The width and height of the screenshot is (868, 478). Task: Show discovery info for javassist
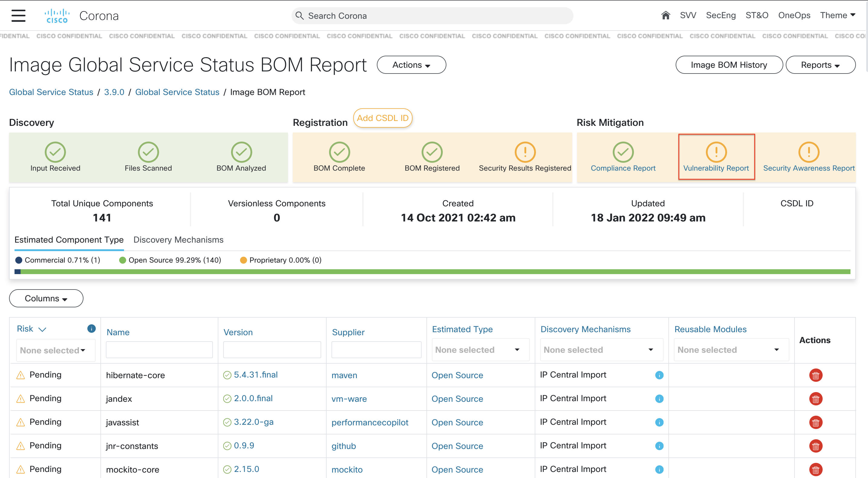(659, 422)
